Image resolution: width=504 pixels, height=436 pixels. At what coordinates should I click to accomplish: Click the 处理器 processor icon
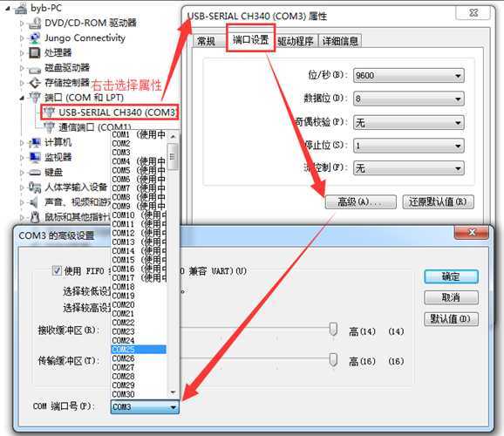click(35, 52)
